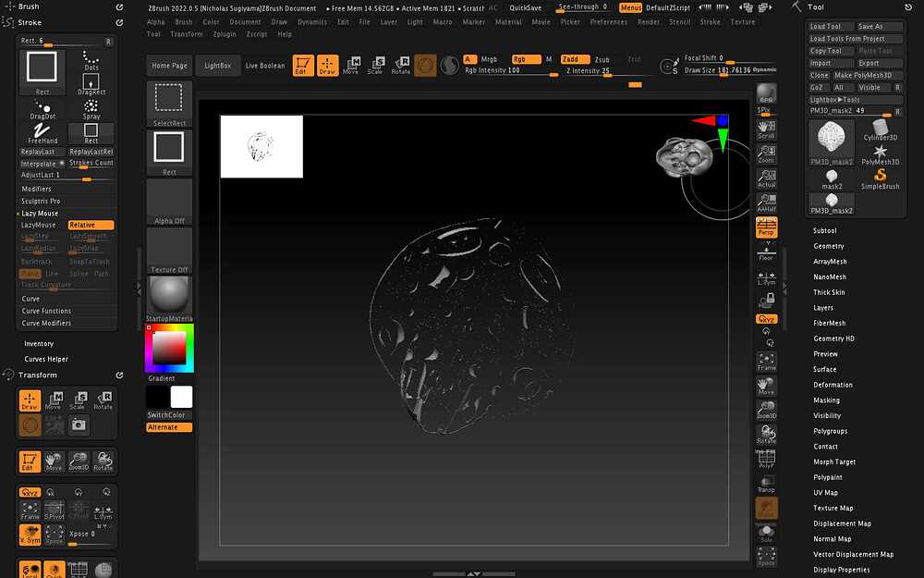
Task: Select the DragRect stroke type
Action: click(x=91, y=84)
